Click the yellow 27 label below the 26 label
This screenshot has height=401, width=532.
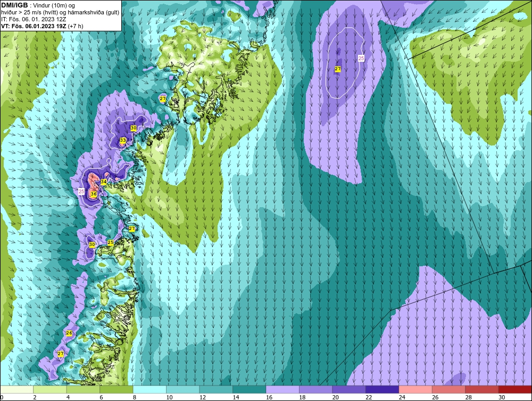[x=61, y=354]
